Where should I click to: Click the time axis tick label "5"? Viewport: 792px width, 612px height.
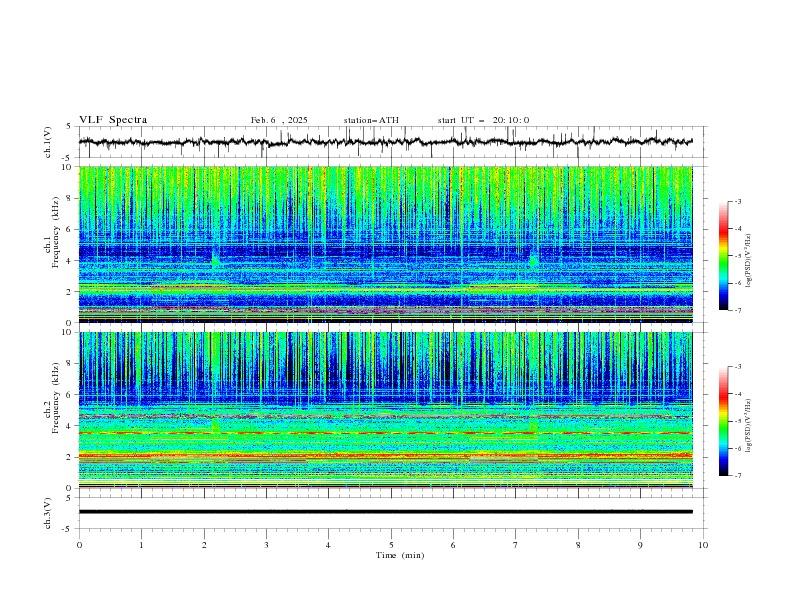click(x=391, y=545)
